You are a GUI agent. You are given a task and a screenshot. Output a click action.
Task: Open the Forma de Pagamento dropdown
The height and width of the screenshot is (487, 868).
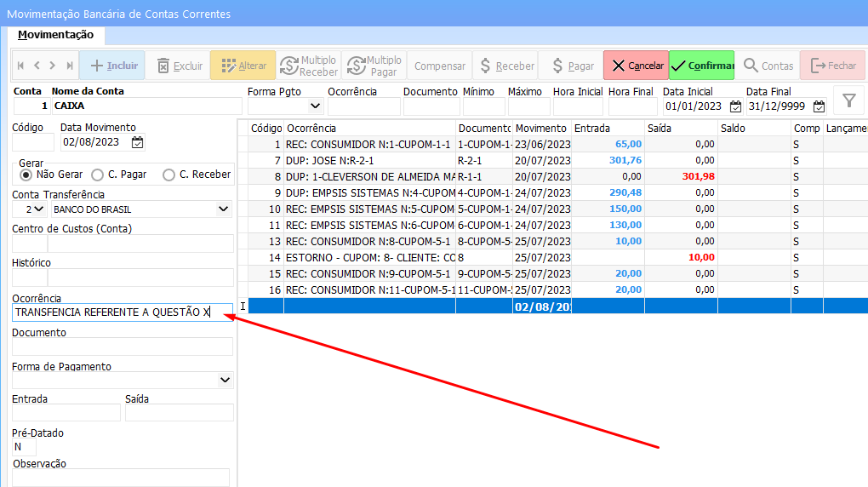[x=225, y=380]
